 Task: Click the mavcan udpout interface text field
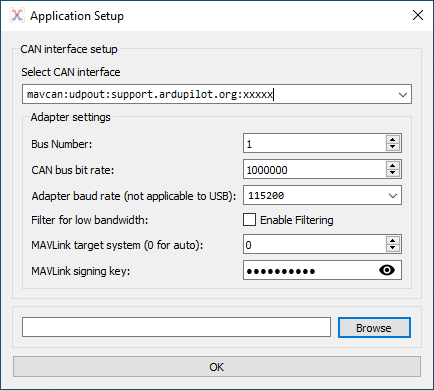pos(209,94)
